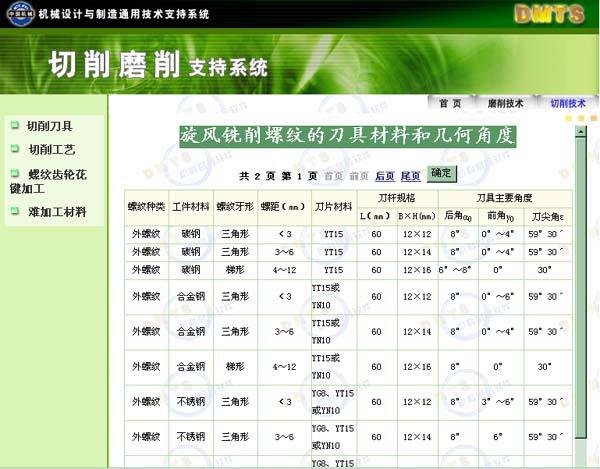Screen dimensions: 600x469
Task: Go to next page via 后页 link
Action: 384,176
